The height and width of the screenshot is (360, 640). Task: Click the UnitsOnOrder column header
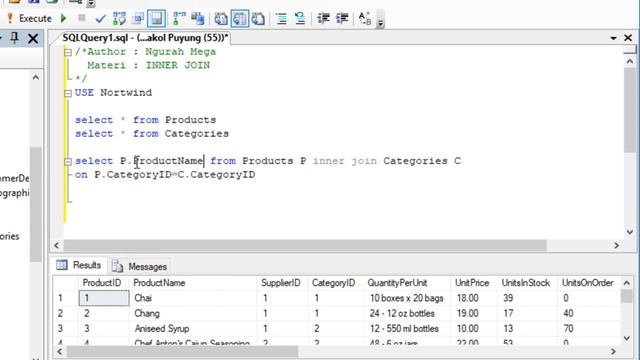click(x=588, y=283)
